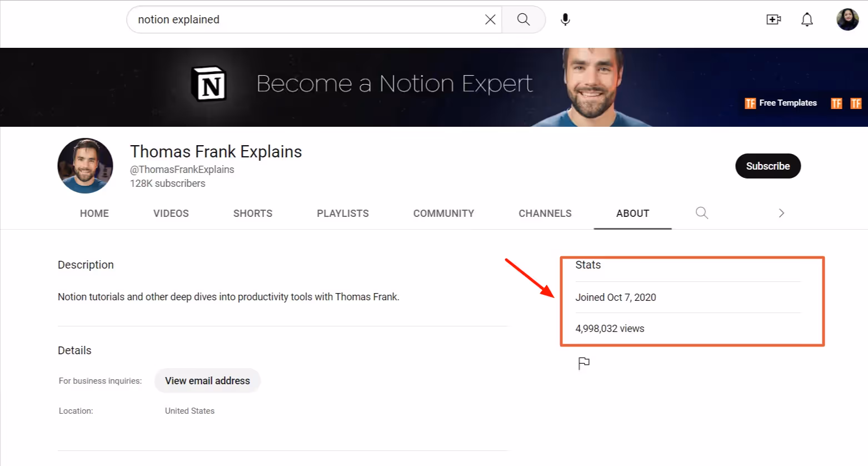868x466 pixels.
Task: Open the Free Templates banner link
Action: pos(788,103)
